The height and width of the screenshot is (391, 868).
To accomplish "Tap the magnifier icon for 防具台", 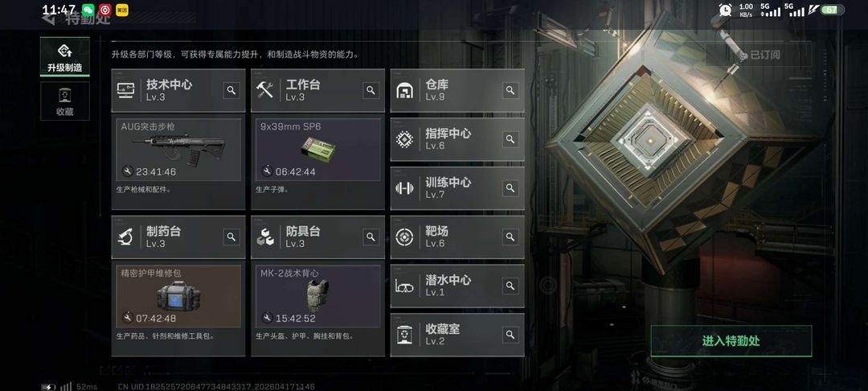I will (x=371, y=237).
